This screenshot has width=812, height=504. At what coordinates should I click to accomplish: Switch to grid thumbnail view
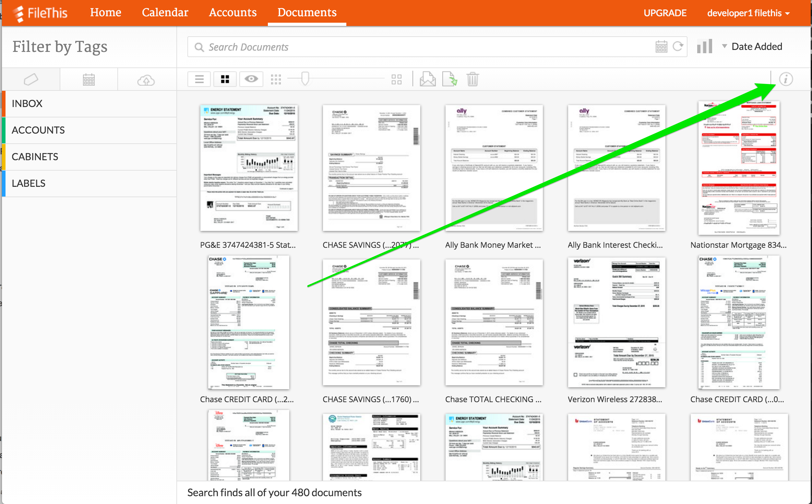(225, 79)
